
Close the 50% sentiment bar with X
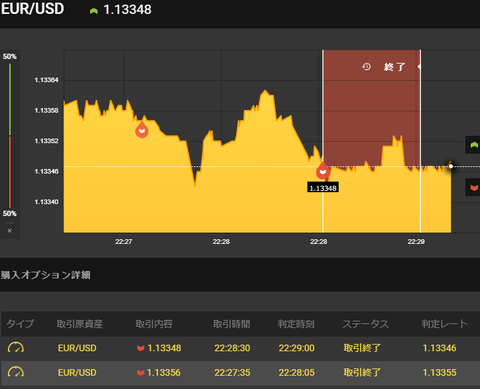pos(10,231)
